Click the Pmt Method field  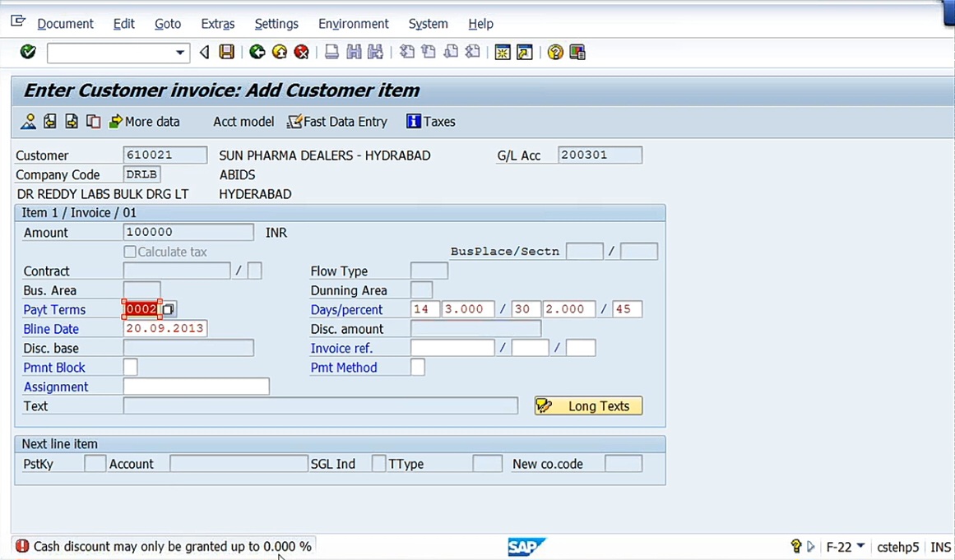tap(418, 367)
